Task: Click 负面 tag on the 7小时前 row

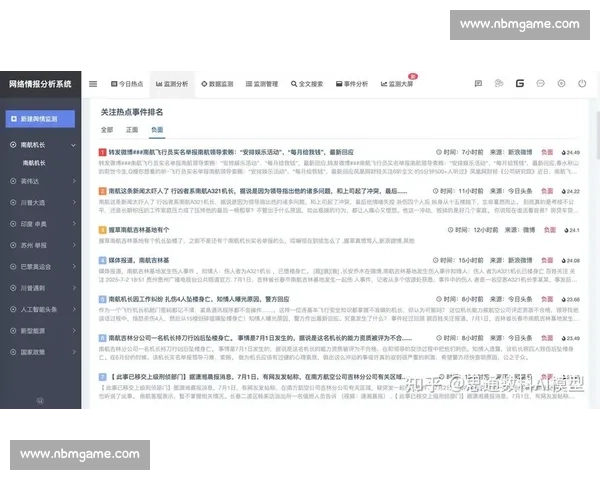Action: pyautogui.click(x=547, y=152)
